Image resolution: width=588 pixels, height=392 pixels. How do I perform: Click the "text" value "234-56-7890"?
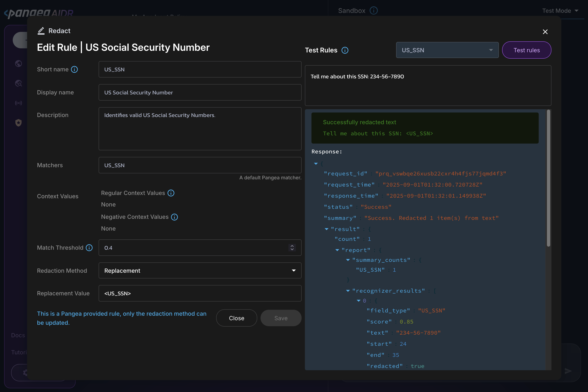coord(418,333)
